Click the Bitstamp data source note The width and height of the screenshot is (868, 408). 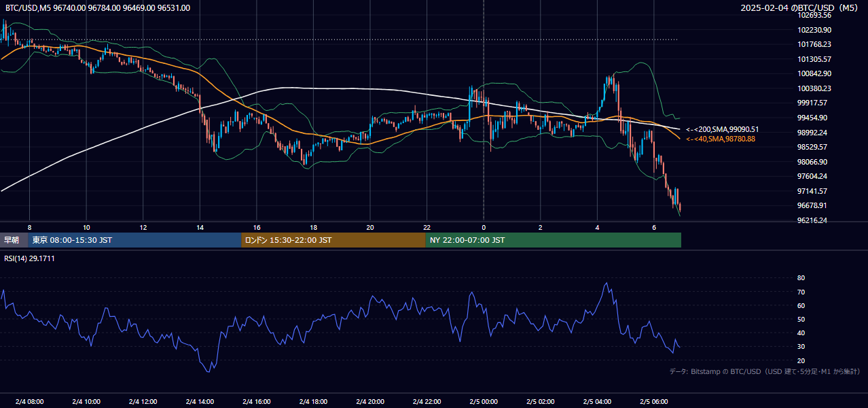pos(765,371)
